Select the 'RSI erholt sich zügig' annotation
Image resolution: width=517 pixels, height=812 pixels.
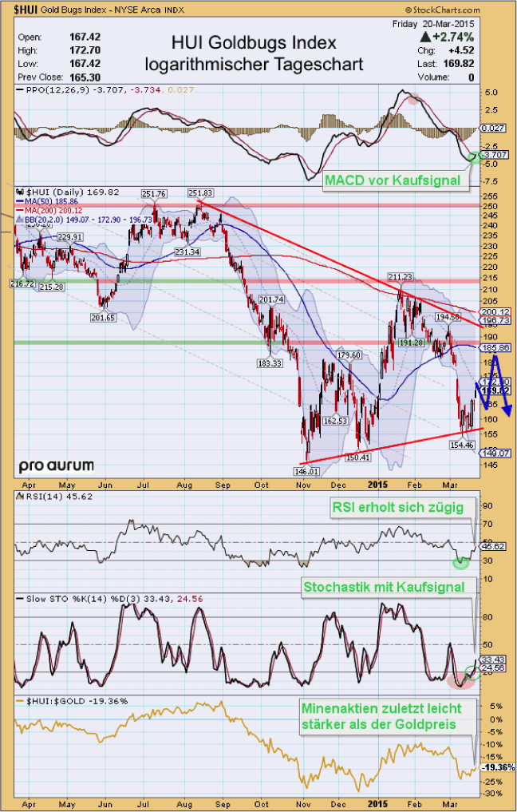pyautogui.click(x=399, y=507)
